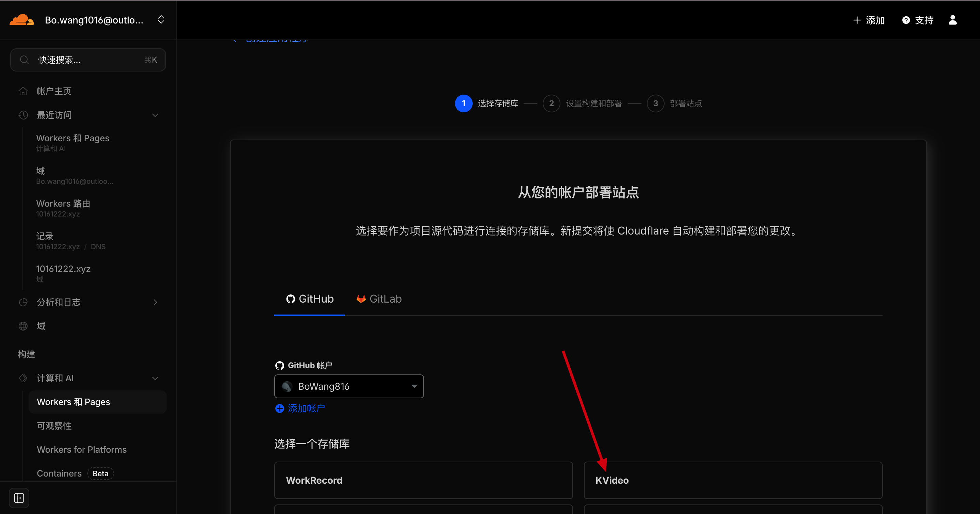Open the account switcher chevrons

point(161,20)
